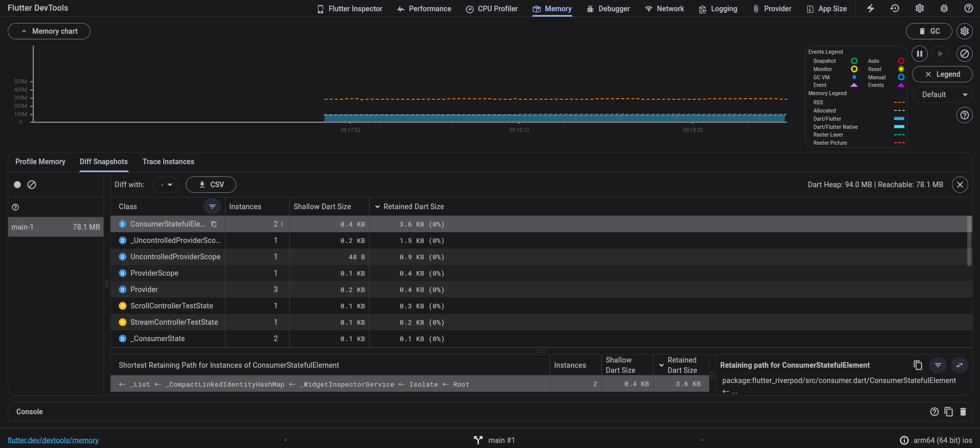Toggle the retaining path invert button
Image resolution: width=980 pixels, height=448 pixels.
click(x=960, y=365)
